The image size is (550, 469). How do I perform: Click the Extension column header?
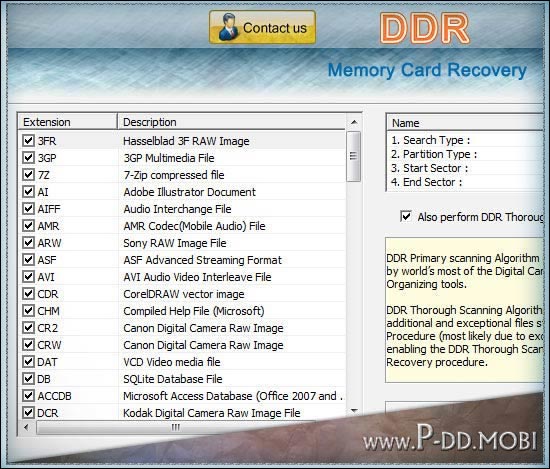[67, 122]
